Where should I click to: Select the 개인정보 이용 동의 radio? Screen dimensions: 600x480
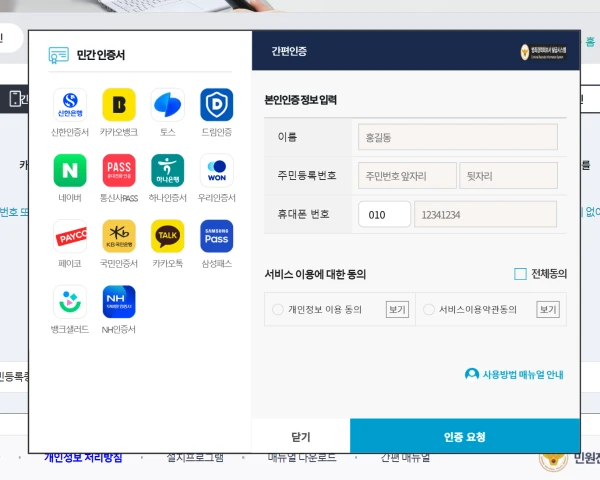click(278, 309)
